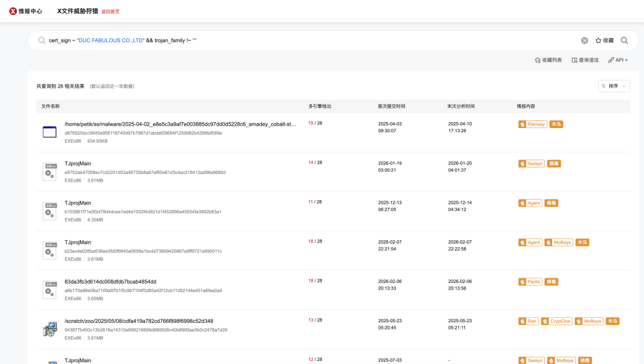Click the 末次分析时间 column header
Image resolution: width=644 pixels, height=364 pixels.
461,106
